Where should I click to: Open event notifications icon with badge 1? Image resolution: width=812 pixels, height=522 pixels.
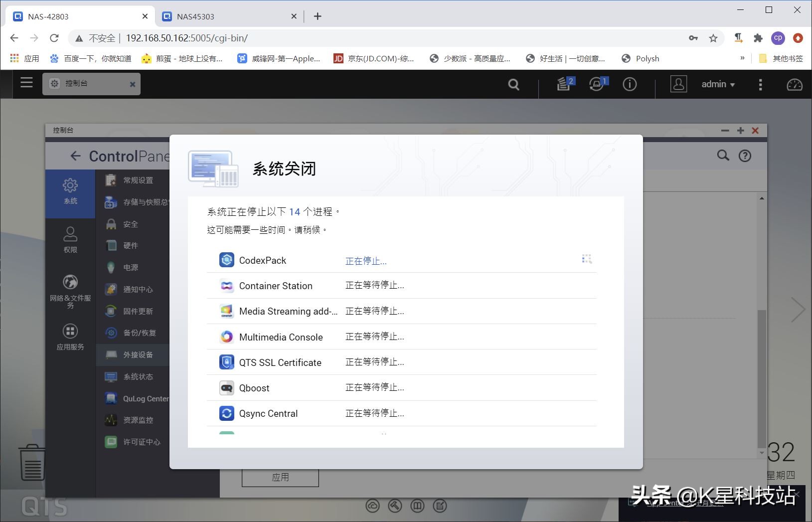[597, 84]
